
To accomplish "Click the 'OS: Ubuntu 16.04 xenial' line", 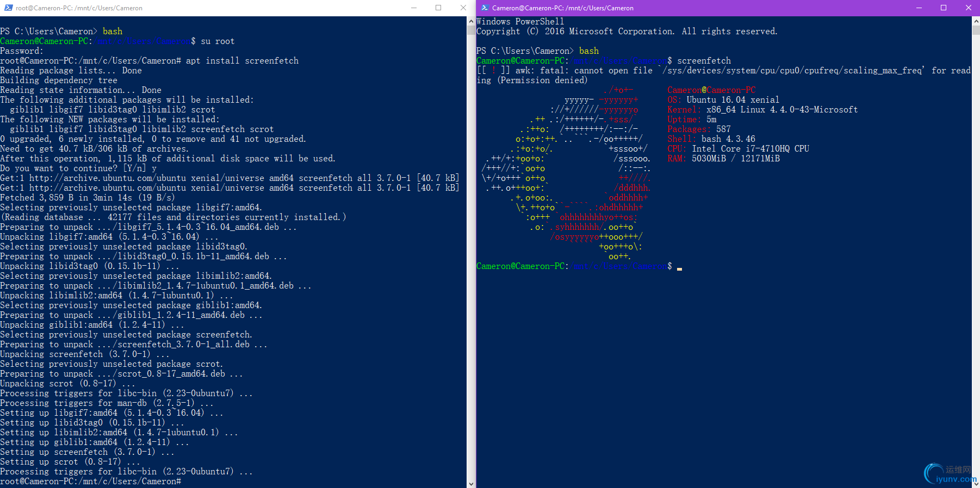I will click(x=723, y=100).
